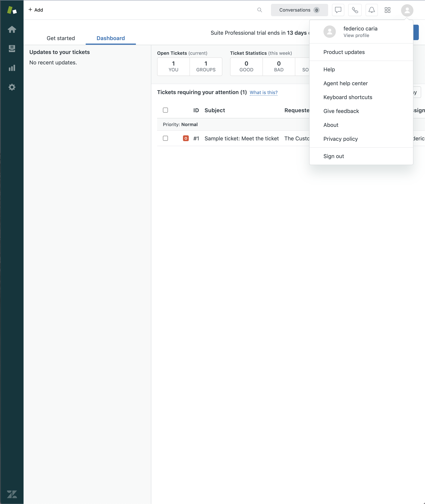This screenshot has height=504, width=425.
Task: Open the Views panel in the sidebar
Action: [12, 49]
